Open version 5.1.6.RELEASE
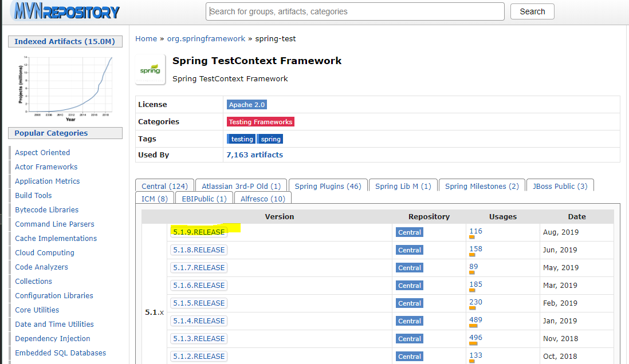Viewport: 629px width, 364px height. [x=199, y=286]
